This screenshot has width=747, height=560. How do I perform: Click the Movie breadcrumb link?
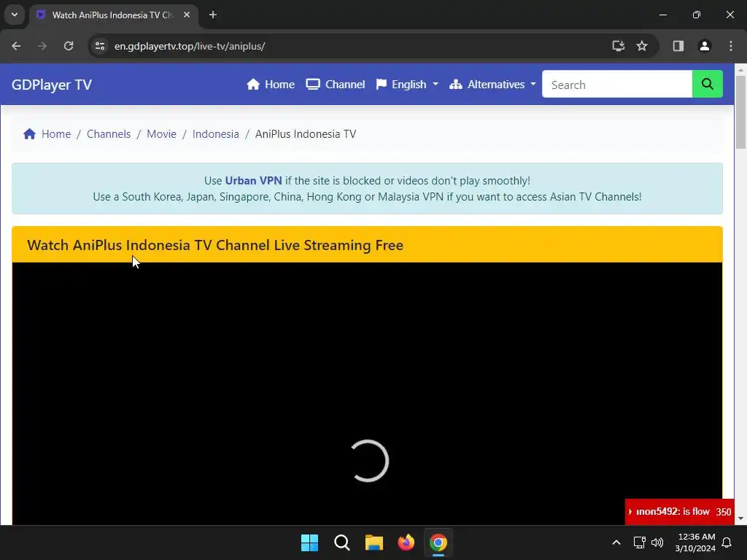161,134
